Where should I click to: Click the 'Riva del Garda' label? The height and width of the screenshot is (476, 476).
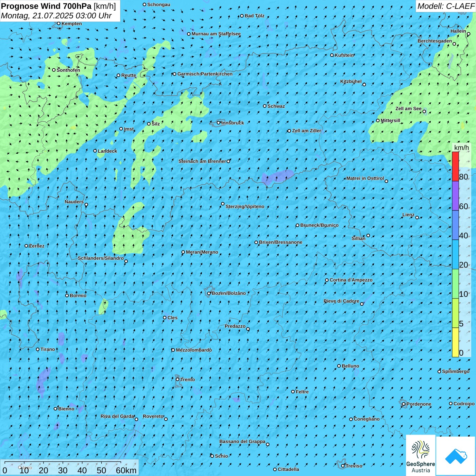(x=117, y=416)
